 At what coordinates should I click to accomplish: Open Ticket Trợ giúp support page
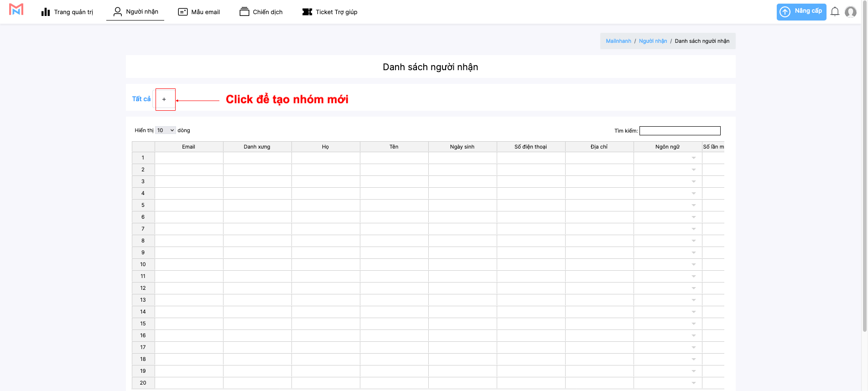coord(330,12)
